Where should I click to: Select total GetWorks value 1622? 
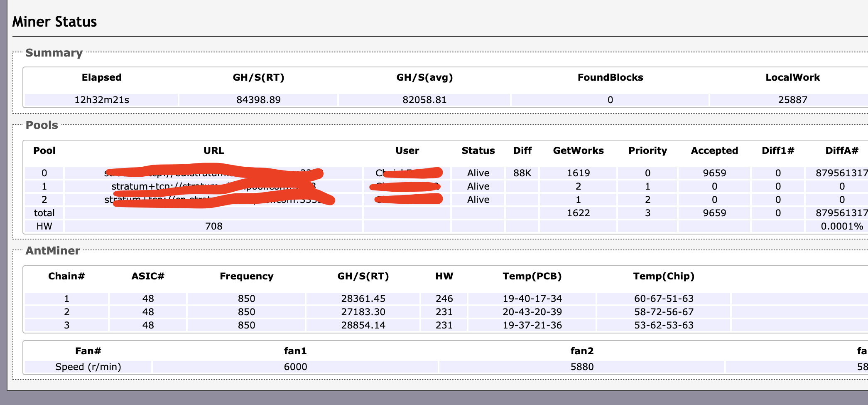[578, 213]
